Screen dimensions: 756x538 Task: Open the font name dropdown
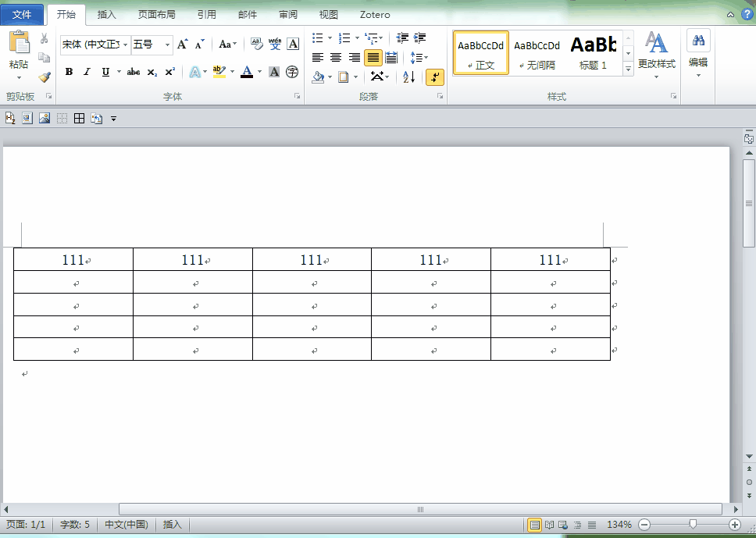coord(126,45)
